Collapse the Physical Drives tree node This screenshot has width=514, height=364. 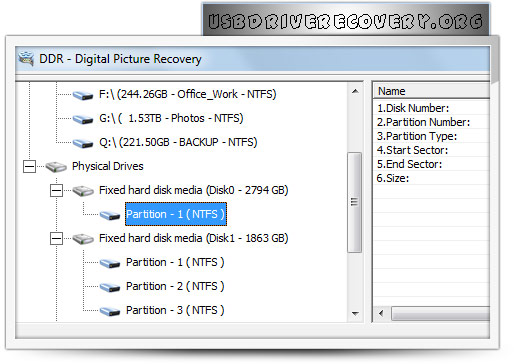tap(29, 166)
